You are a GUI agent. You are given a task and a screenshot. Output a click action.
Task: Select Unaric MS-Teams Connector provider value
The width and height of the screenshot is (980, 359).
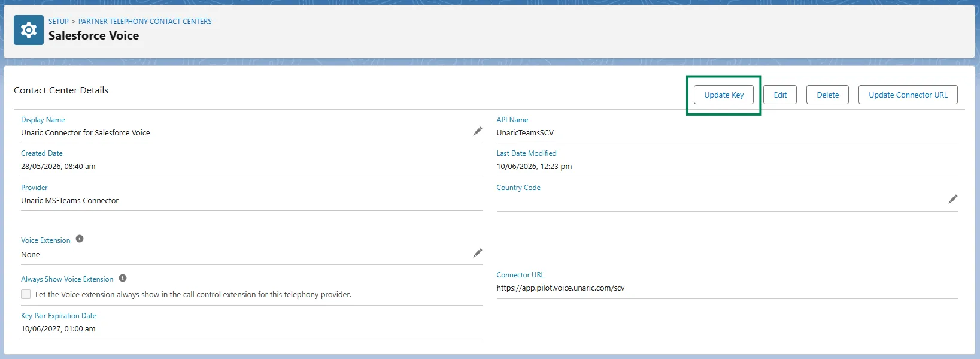pos(69,201)
